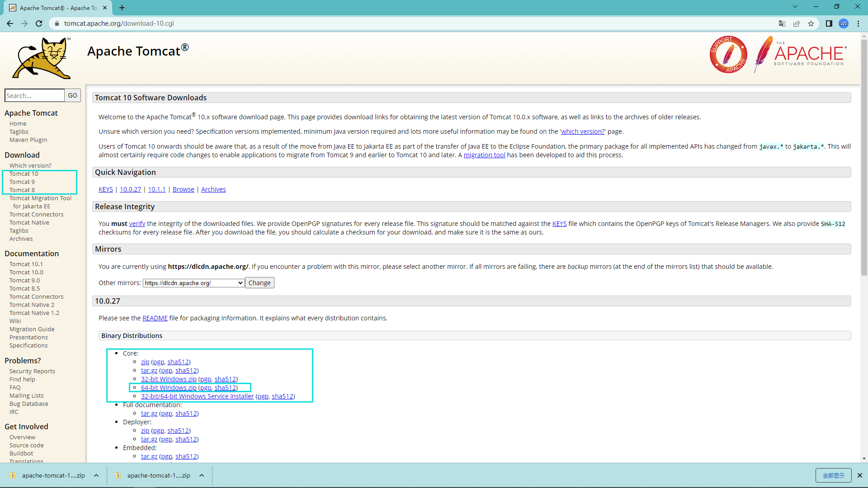Click the Change mirror button
868x488 pixels.
[x=259, y=282]
